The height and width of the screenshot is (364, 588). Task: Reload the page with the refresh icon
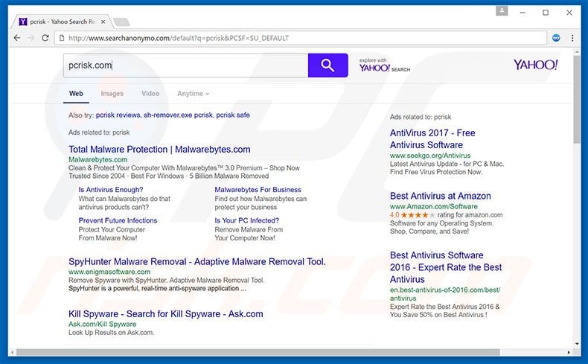pyautogui.click(x=45, y=38)
